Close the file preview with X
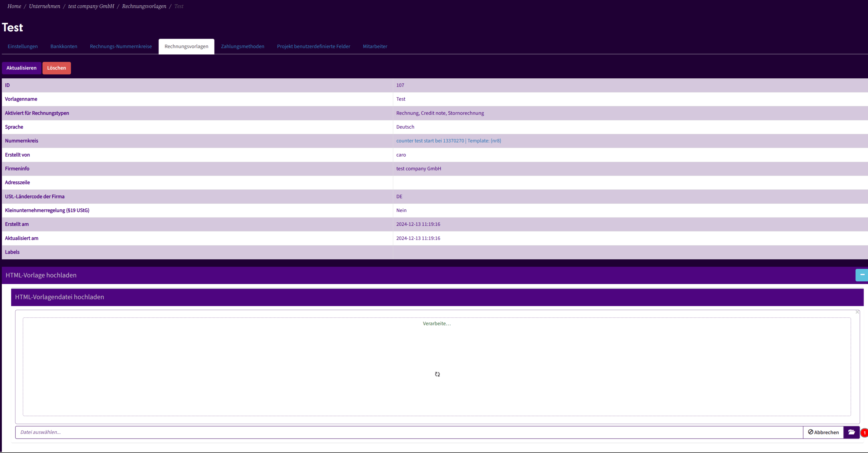Image resolution: width=868 pixels, height=453 pixels. point(857,312)
